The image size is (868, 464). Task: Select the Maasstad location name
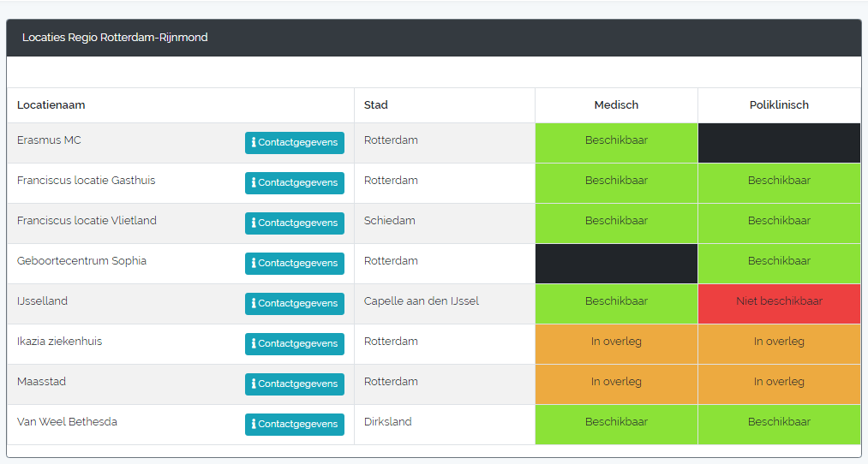click(41, 382)
